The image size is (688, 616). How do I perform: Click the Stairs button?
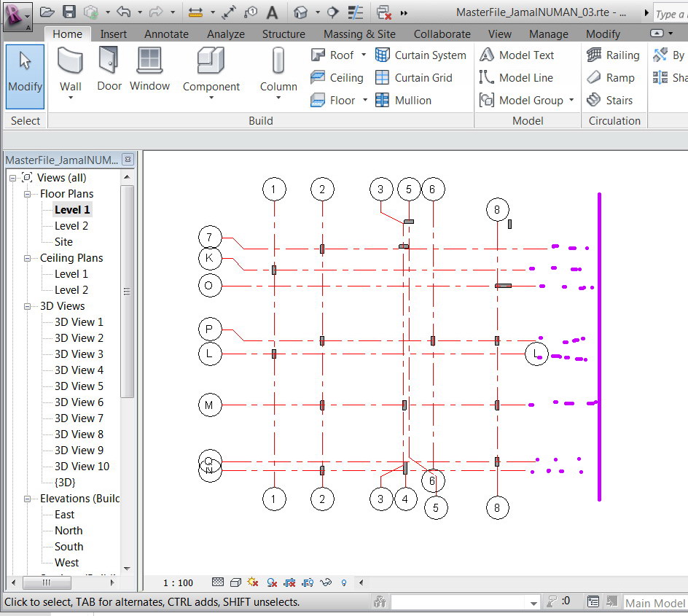pos(610,100)
